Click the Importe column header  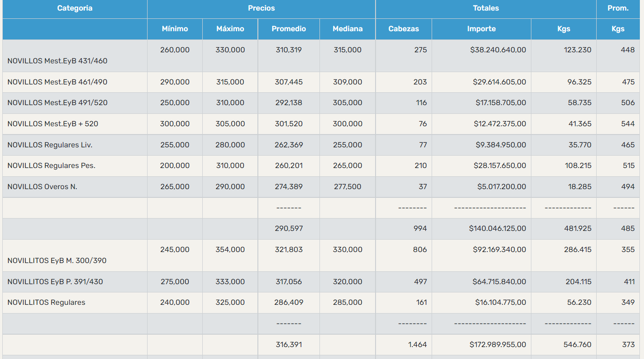(481, 29)
